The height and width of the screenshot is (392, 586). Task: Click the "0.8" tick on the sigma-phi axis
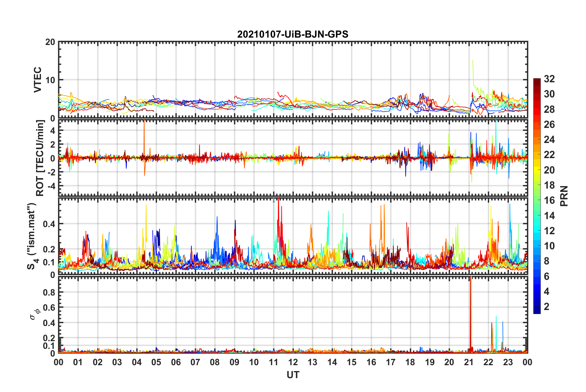point(49,292)
